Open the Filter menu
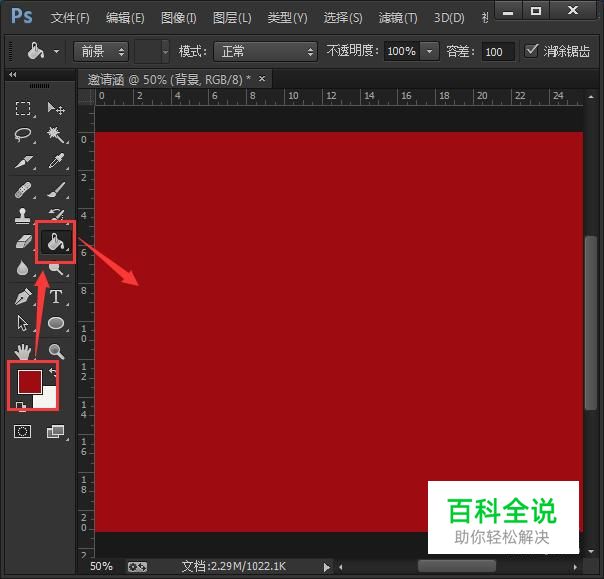The width and height of the screenshot is (604, 579). (x=398, y=18)
